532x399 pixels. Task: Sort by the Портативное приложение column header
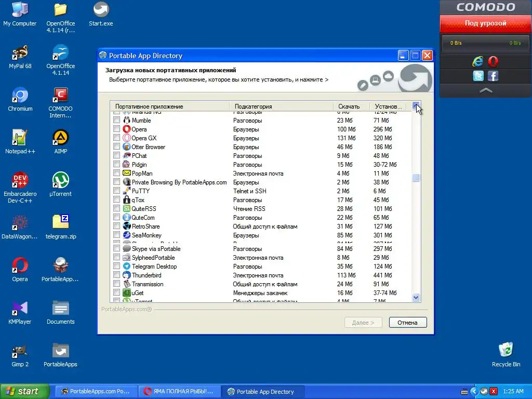click(170, 106)
